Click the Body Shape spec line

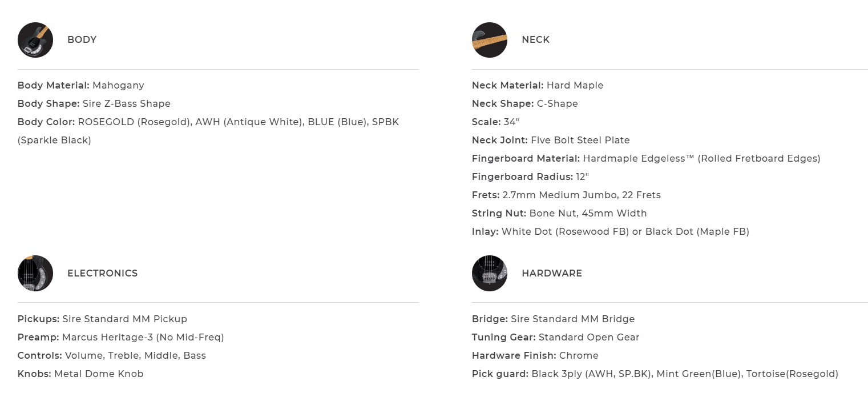click(x=94, y=104)
